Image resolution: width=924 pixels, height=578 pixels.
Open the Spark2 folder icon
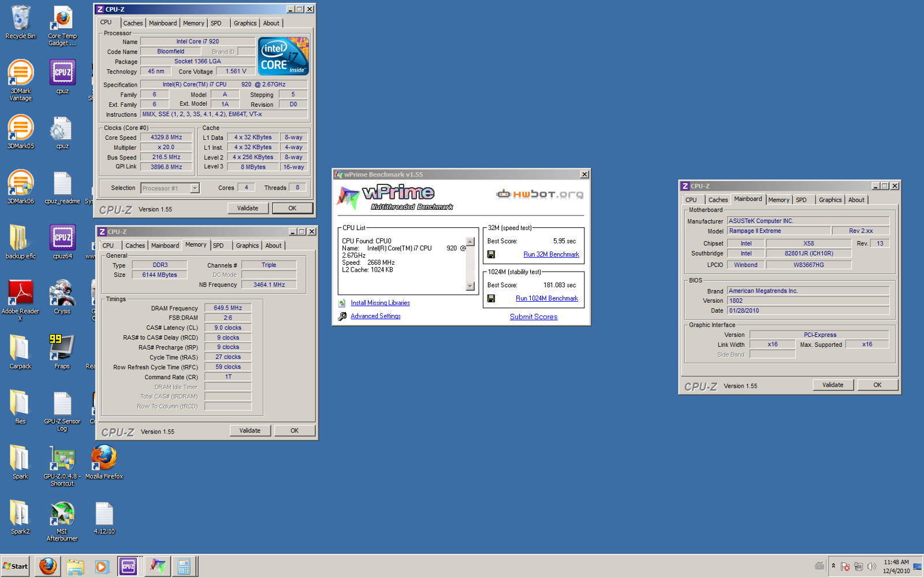20,516
